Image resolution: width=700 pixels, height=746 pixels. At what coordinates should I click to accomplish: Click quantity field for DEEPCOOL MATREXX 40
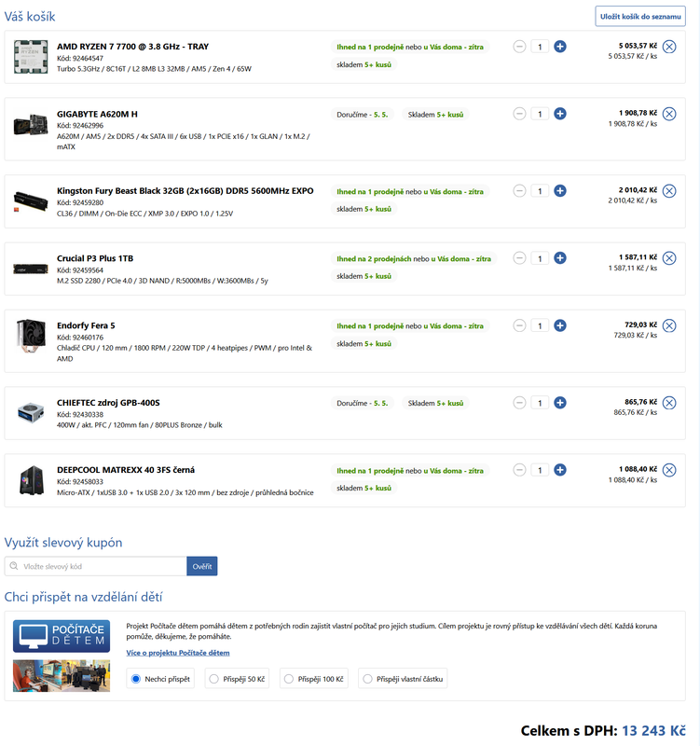(540, 470)
